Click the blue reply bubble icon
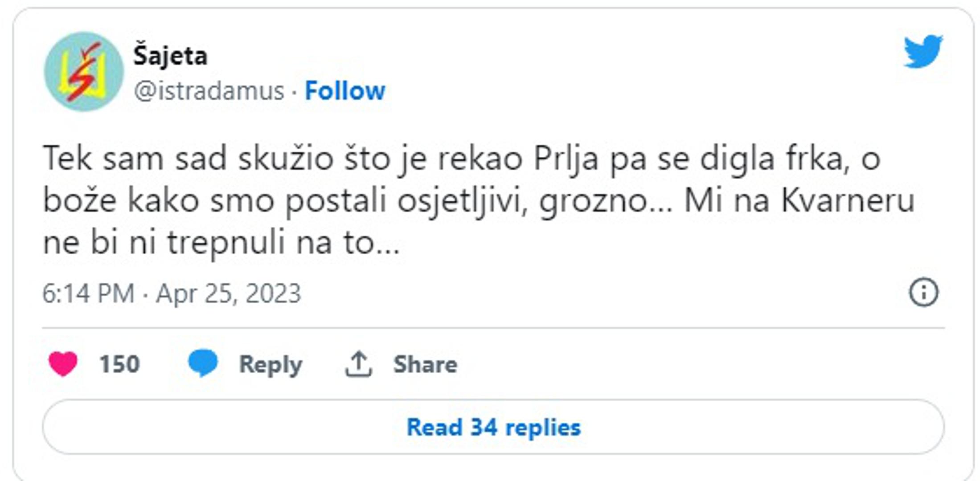 pos(203,363)
